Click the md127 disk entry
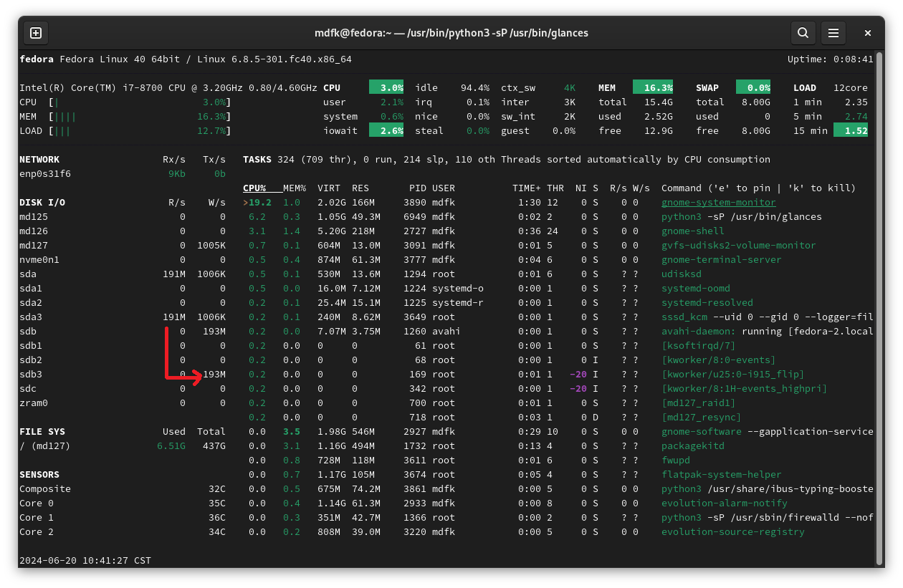The height and width of the screenshot is (588, 903). coord(34,246)
